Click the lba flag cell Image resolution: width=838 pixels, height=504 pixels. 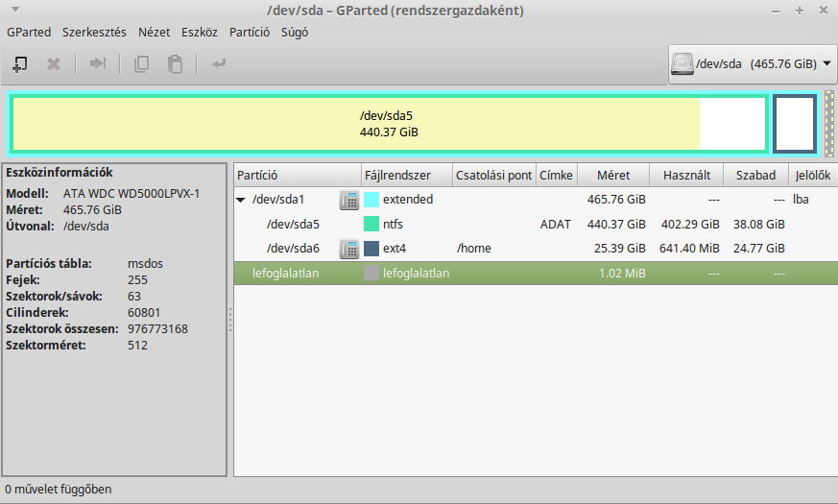pos(801,200)
